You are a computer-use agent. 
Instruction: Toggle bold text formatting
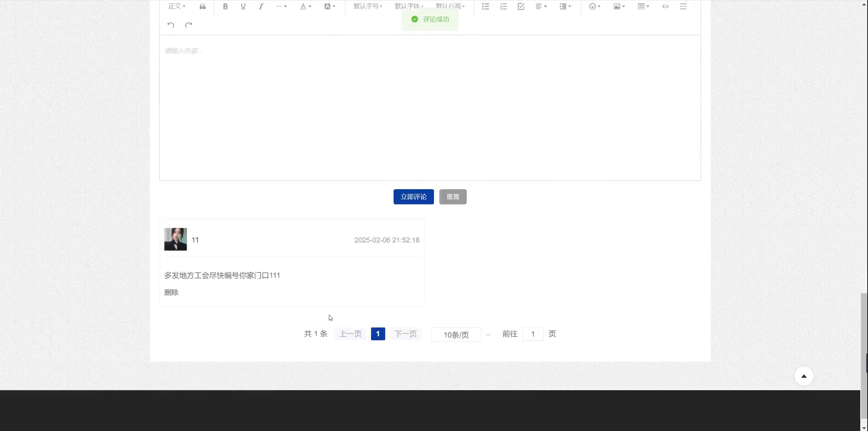pos(225,6)
